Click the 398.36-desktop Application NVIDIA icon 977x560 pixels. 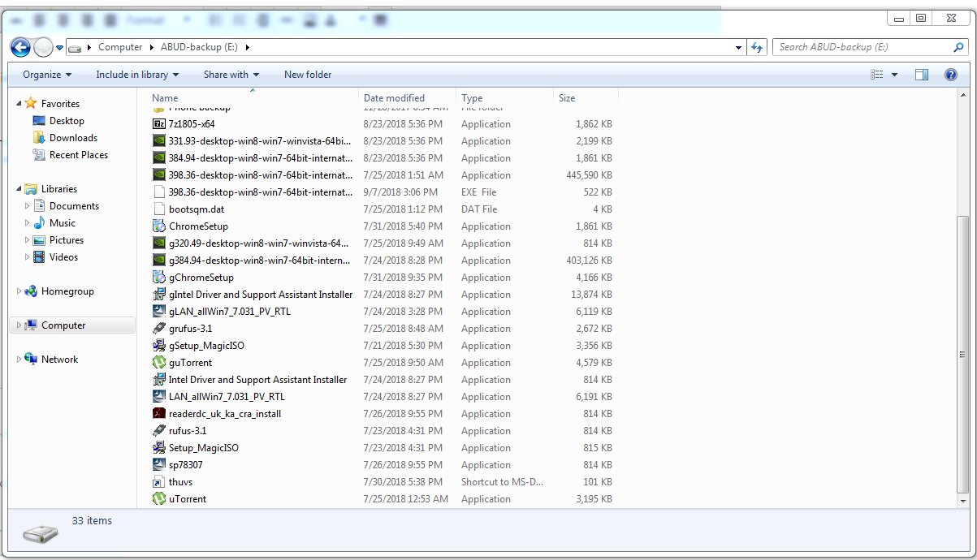pos(159,175)
